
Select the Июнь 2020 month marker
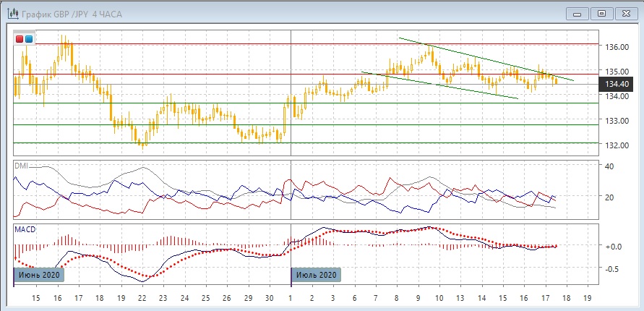(x=39, y=275)
